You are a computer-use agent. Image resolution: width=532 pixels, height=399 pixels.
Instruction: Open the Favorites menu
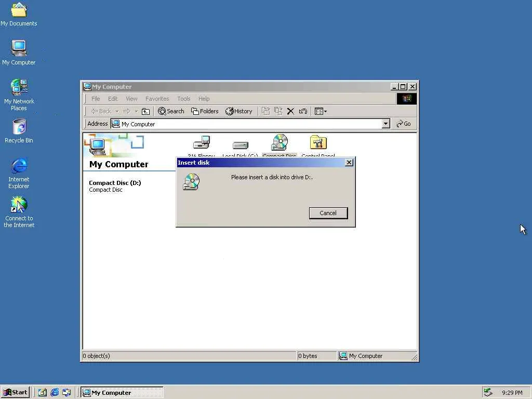[157, 99]
